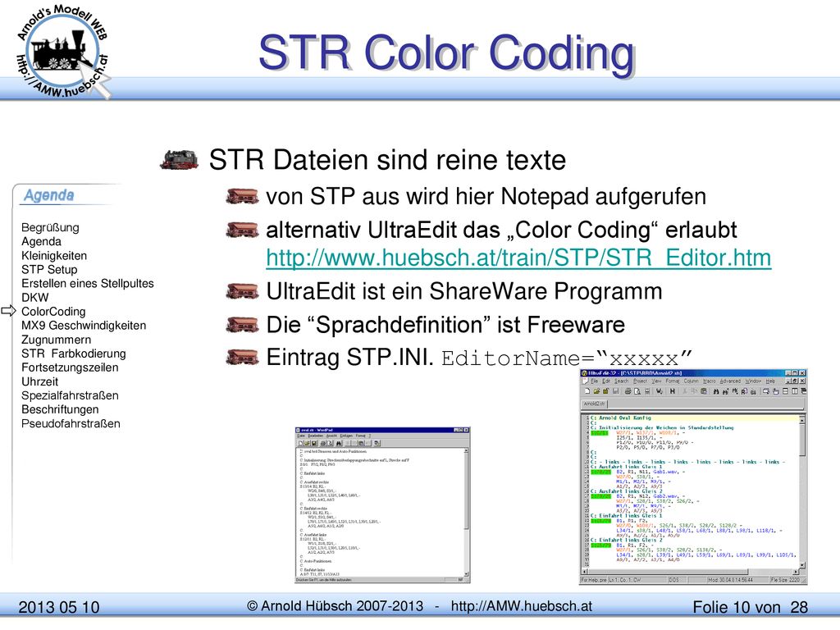This screenshot has height=630, width=840.
Task: Open the Format menu in UltraEdit
Action: point(673,381)
